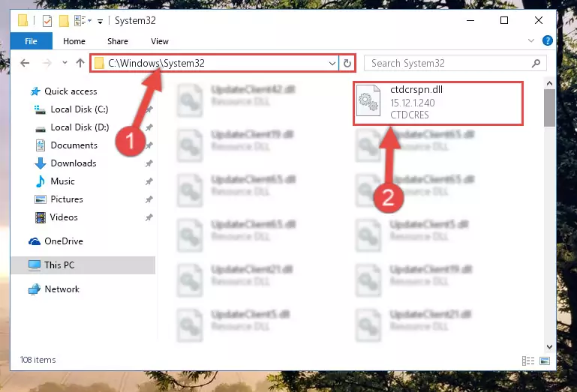The height and width of the screenshot is (392, 577).
Task: Click the New folder quick access icon
Action: coord(64,21)
